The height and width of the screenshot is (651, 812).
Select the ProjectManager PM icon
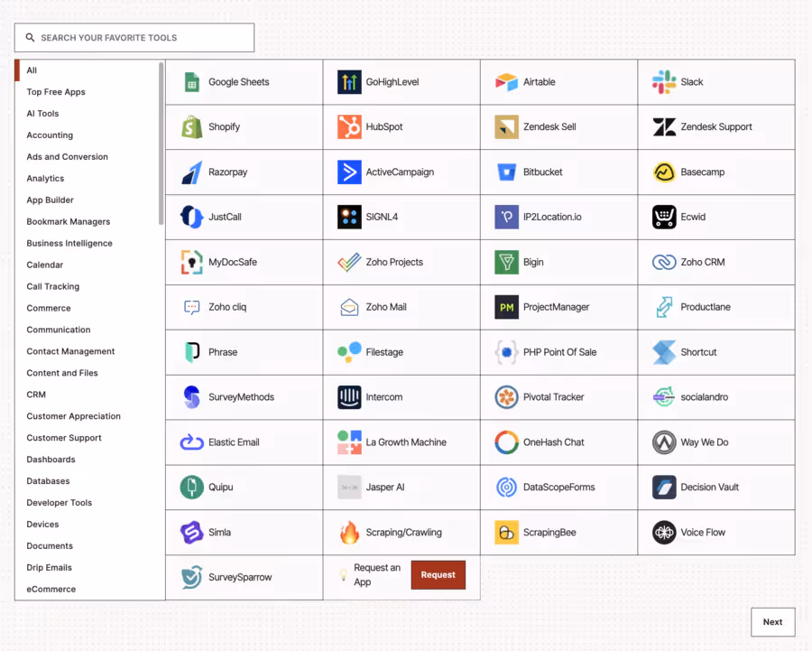click(506, 307)
